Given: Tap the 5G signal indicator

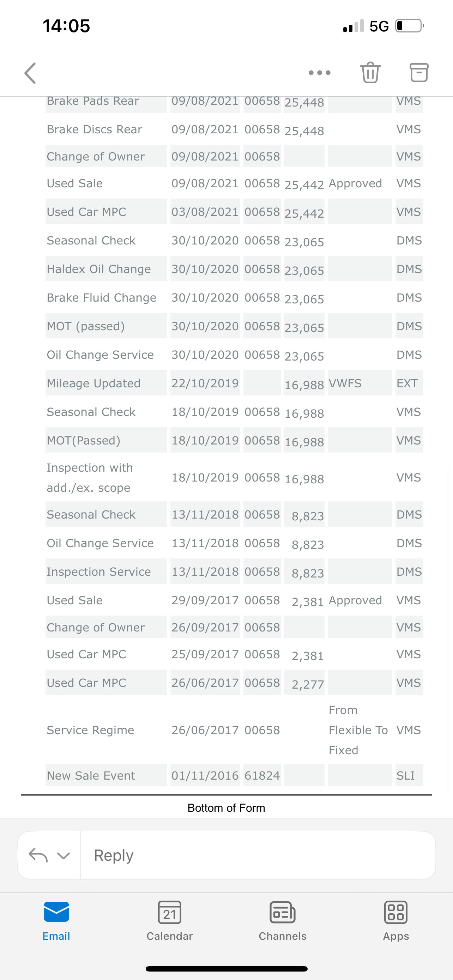Looking at the screenshot, I should 379,26.
